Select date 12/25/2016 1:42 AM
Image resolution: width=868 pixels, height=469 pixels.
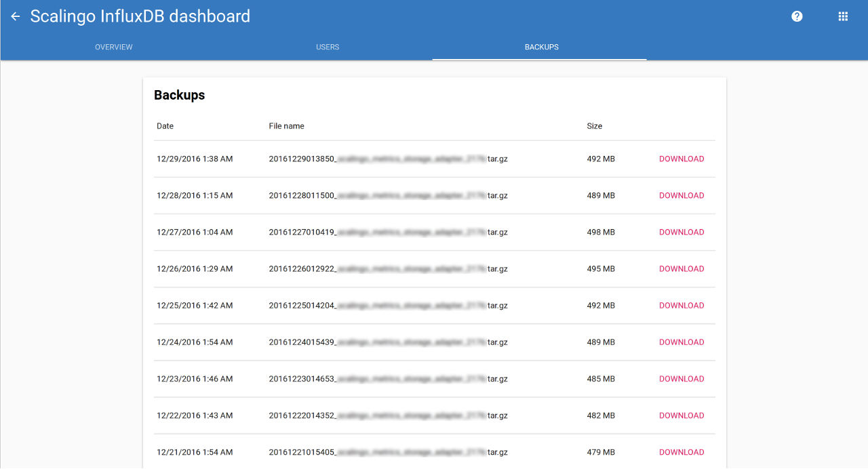pos(195,306)
